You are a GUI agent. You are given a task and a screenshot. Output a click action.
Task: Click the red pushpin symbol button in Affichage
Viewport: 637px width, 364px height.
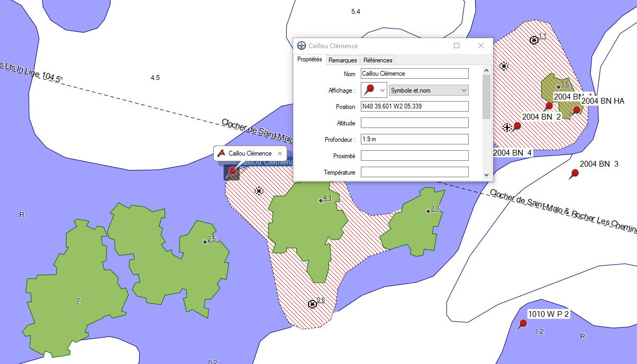(369, 90)
